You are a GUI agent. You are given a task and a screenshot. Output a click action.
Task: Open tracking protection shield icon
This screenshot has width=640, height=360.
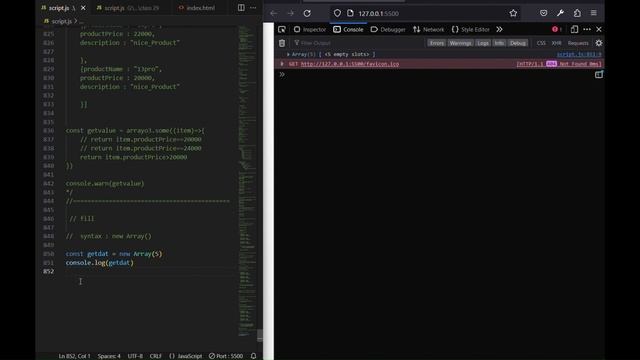click(337, 13)
